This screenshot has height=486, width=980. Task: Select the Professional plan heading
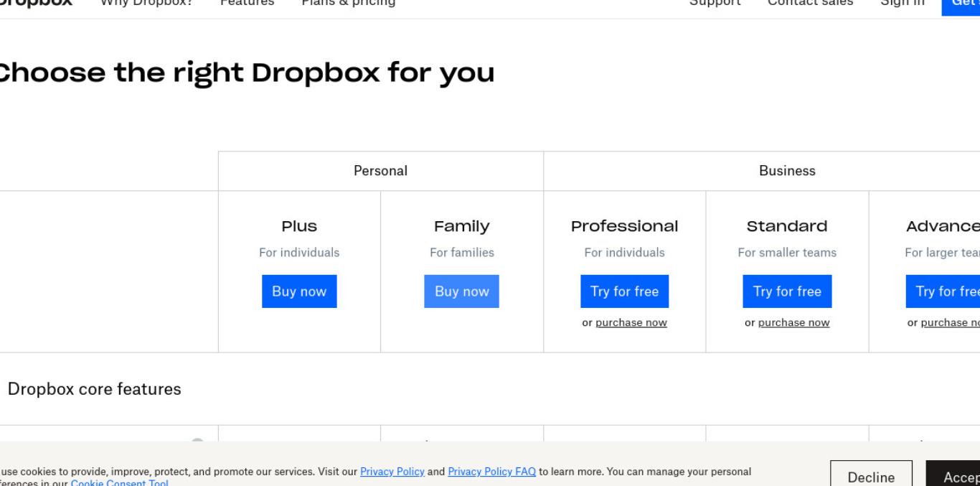624,226
